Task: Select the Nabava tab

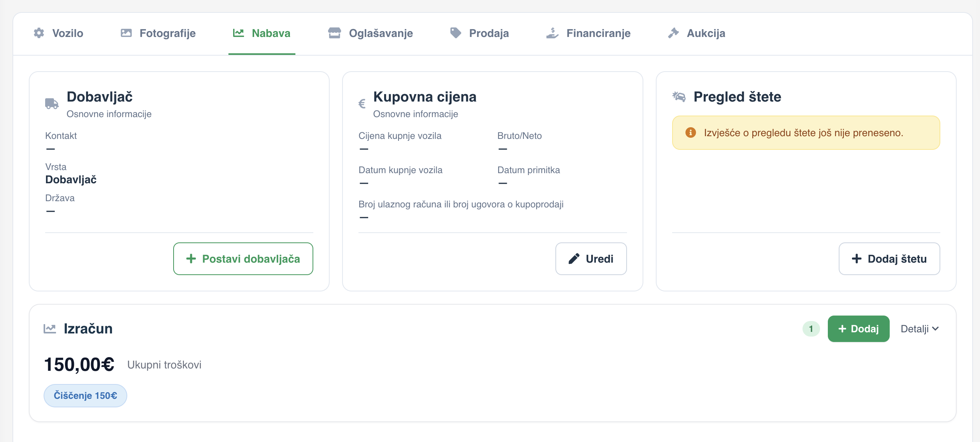Action: (x=262, y=33)
